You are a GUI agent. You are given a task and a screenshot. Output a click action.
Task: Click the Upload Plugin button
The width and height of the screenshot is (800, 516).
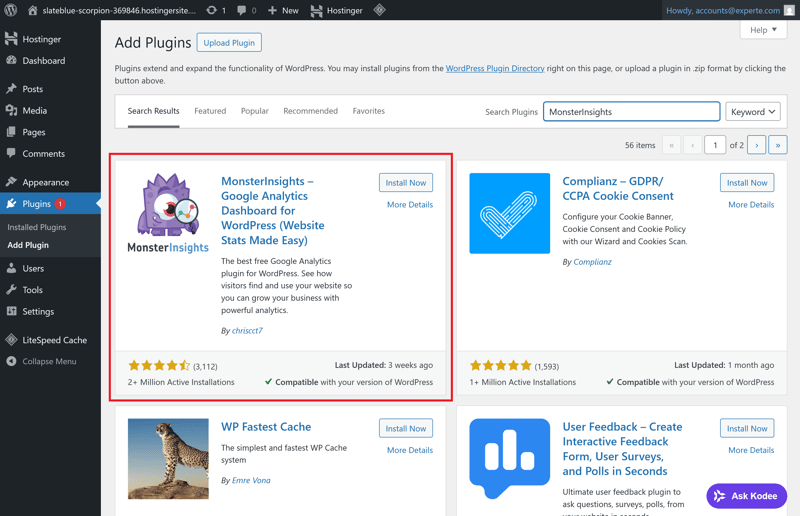pos(229,43)
